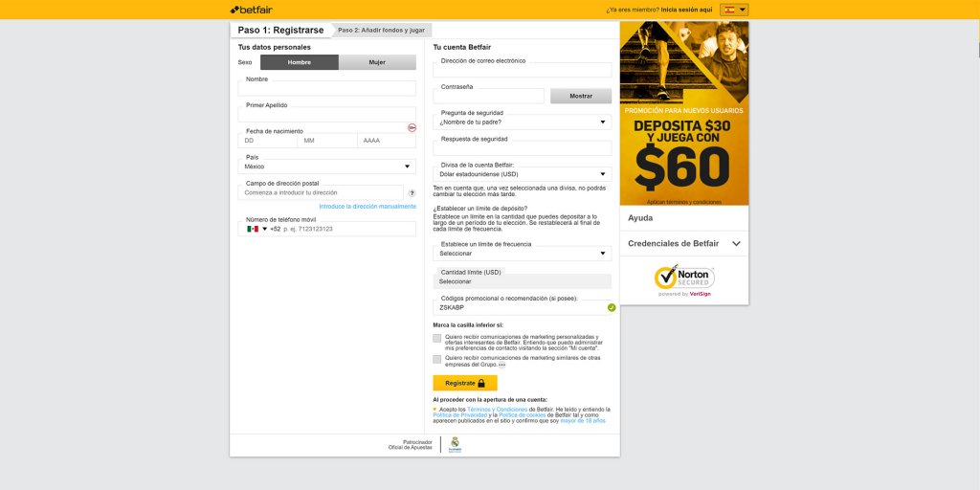Open the Mexico flag phone country selector
Image resolution: width=980 pixels, height=490 pixels.
(256, 229)
